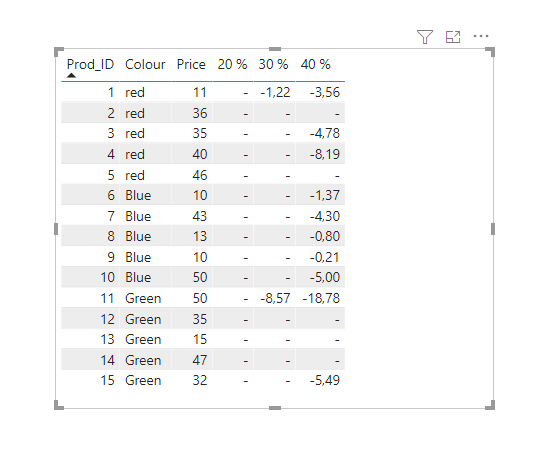The height and width of the screenshot is (450, 558).
Task: Open the More options ellipsis menu
Action: [x=481, y=36]
